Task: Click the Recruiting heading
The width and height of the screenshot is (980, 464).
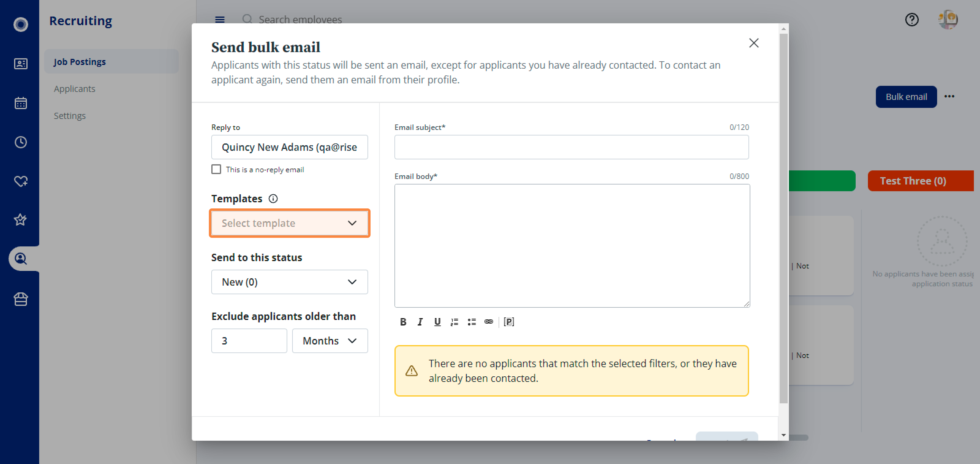Action: point(81,21)
